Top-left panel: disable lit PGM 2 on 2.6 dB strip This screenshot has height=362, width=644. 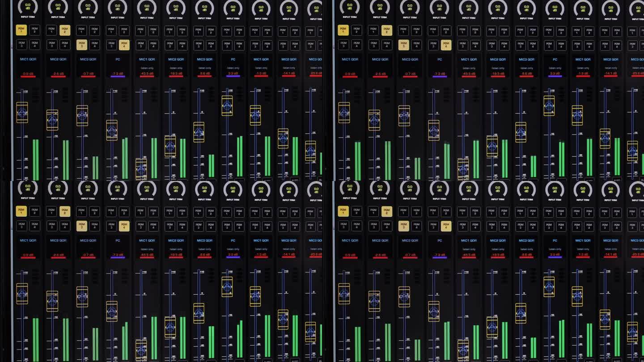coord(65,30)
